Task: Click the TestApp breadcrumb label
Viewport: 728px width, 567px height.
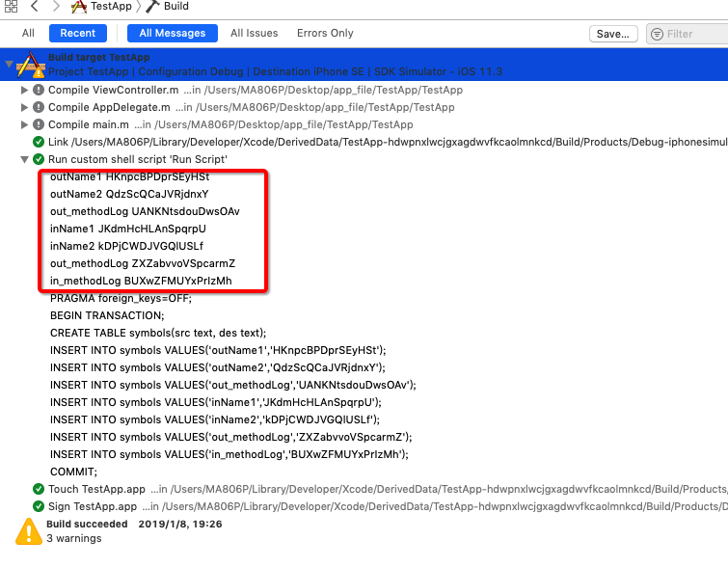Action: click(111, 7)
